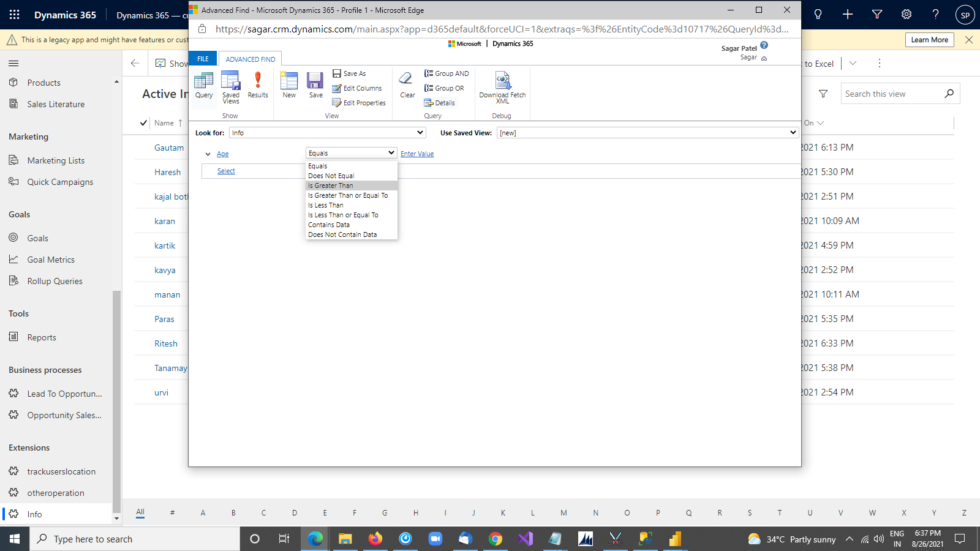Collapse ribbon chevron near Sagar
The height and width of the screenshot is (551, 980).
[764, 58]
